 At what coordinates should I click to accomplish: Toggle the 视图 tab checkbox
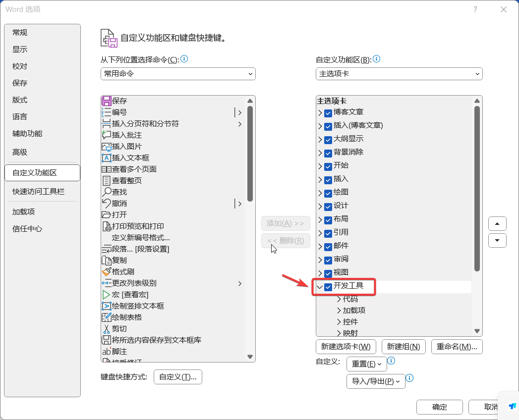[328, 272]
